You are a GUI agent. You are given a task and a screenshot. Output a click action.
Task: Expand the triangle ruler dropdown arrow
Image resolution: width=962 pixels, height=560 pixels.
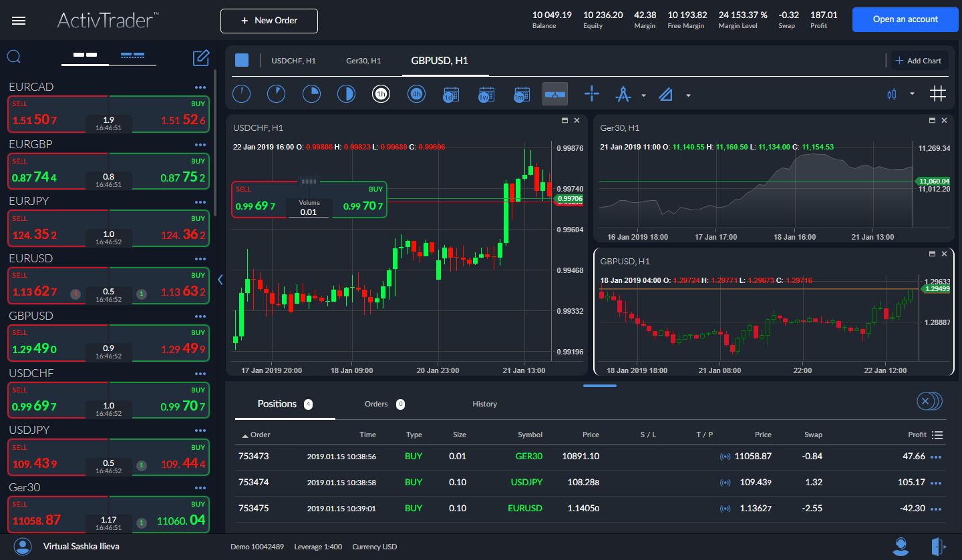[688, 95]
